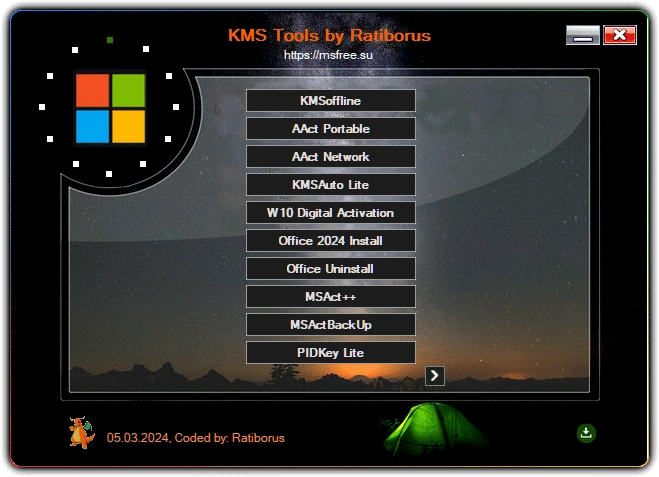Launch MSAct++

point(331,297)
